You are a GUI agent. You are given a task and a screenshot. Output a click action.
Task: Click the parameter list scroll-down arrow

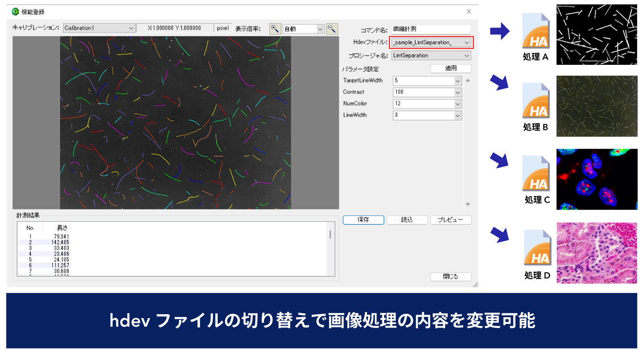[x=468, y=204]
